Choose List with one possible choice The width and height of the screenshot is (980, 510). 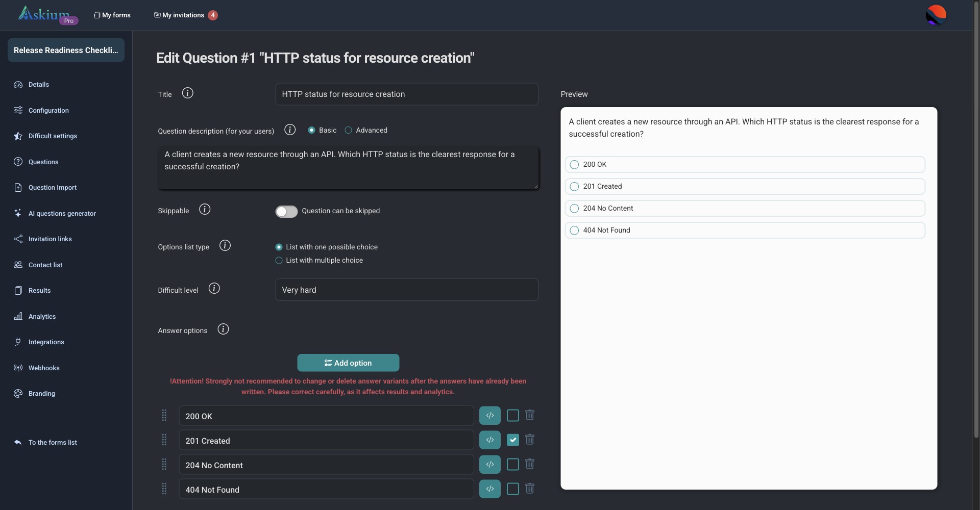pyautogui.click(x=279, y=247)
